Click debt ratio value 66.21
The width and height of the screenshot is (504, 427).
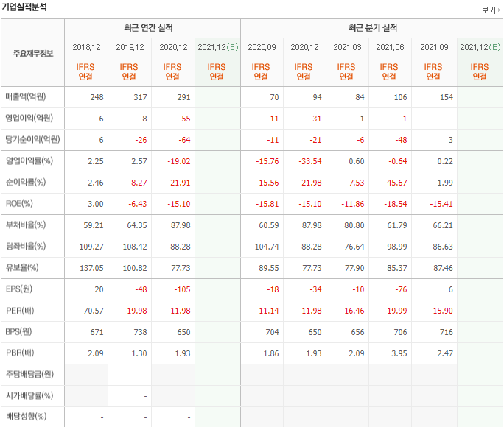click(x=443, y=225)
